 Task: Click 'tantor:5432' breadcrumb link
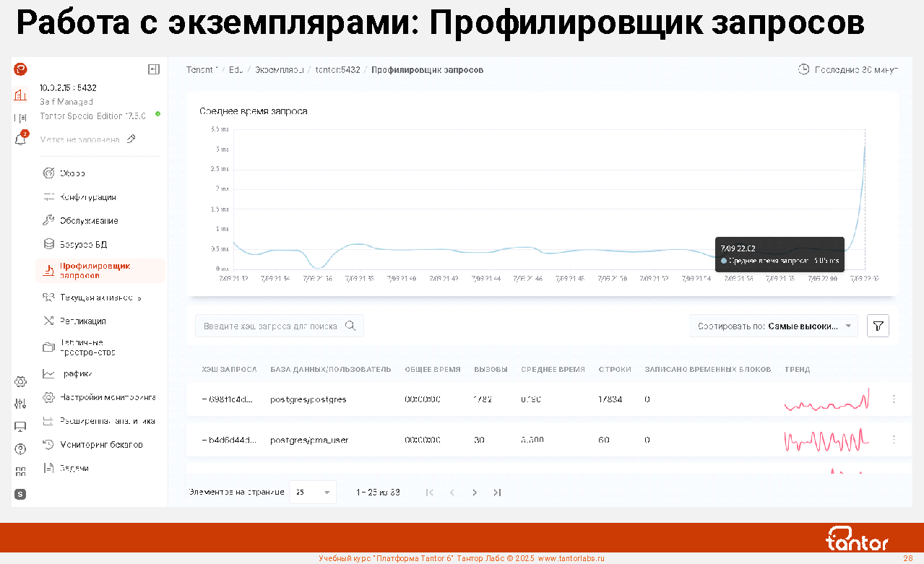337,70
